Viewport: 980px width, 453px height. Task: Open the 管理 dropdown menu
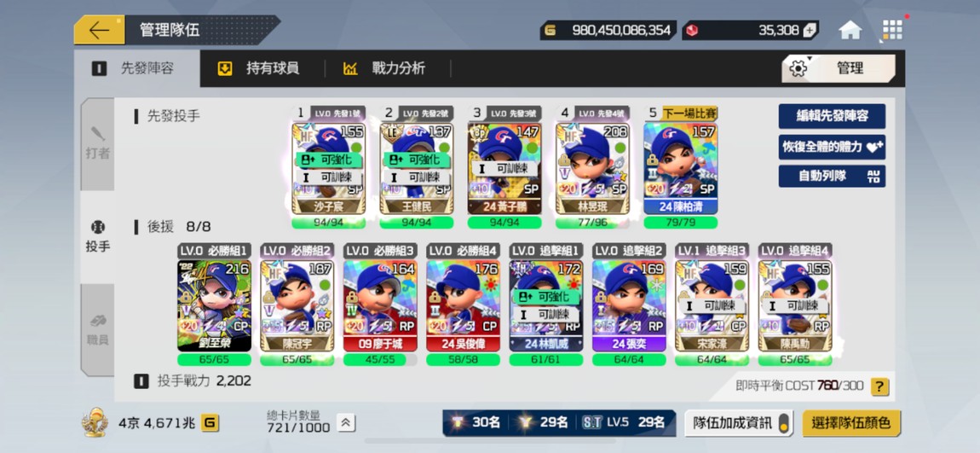pos(839,69)
